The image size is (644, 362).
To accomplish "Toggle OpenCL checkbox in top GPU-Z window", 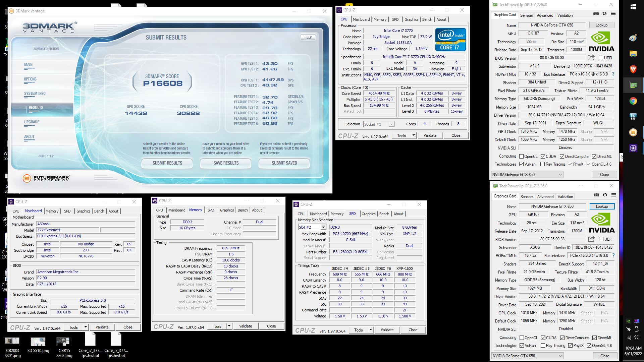I will click(522, 157).
